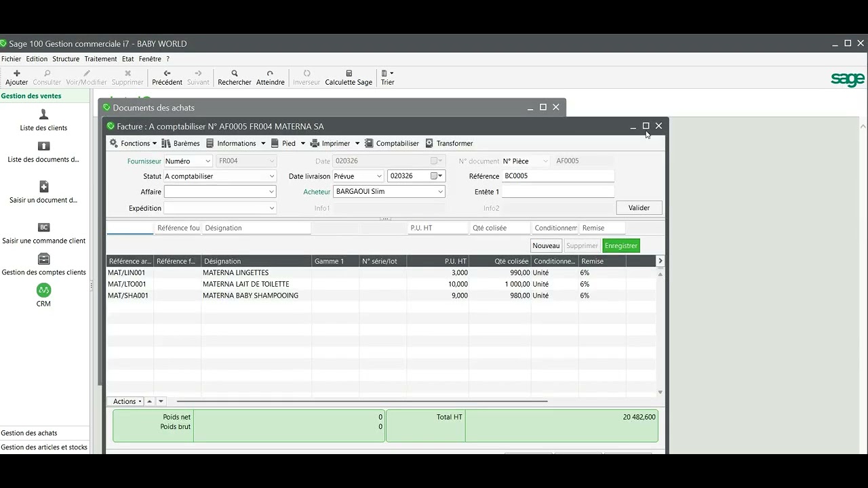Open the Fonctions gear menu
This screenshot has height=488, width=868.
click(x=133, y=143)
